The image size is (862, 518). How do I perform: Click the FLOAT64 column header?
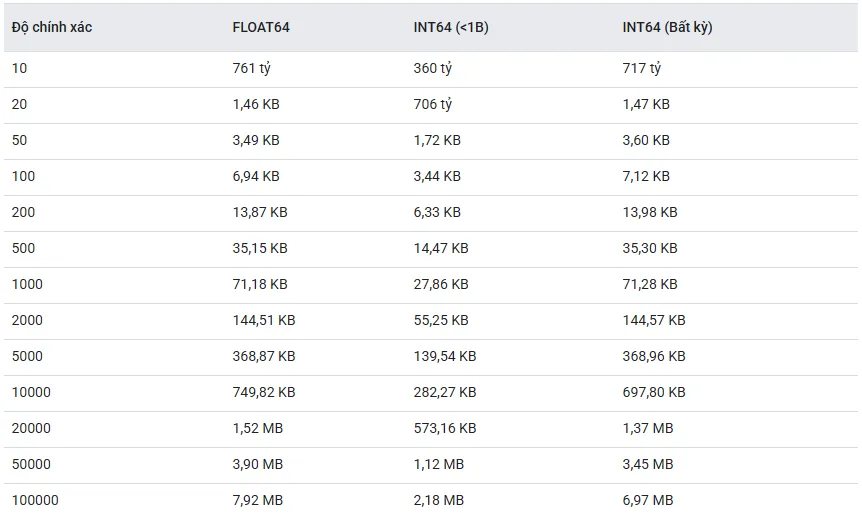261,28
